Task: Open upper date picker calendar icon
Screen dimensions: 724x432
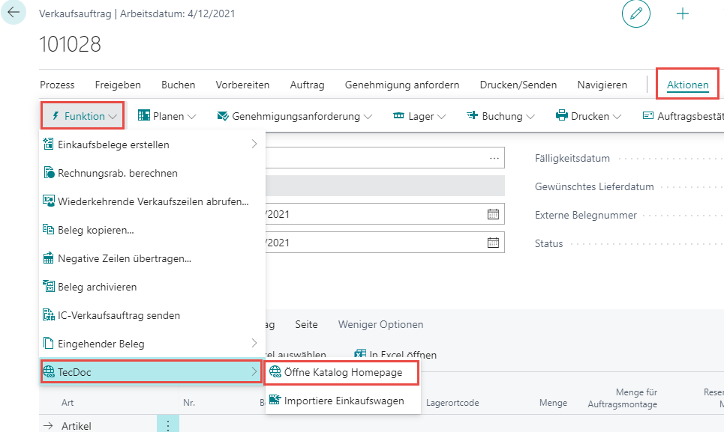Action: click(493, 214)
